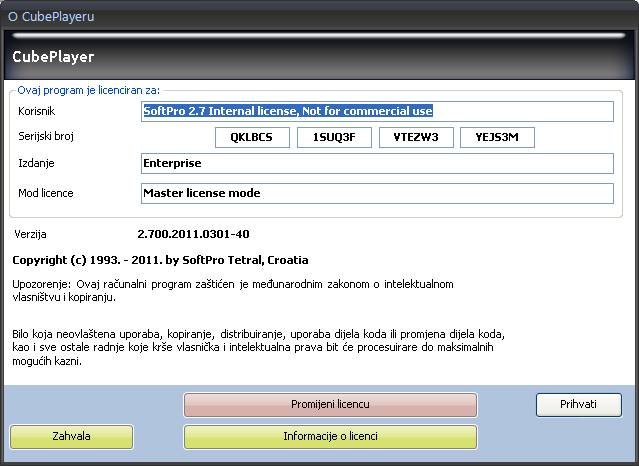The image size is (639, 466).
Task: Click the Upozorenje warning paragraph
Action: [x=233, y=291]
